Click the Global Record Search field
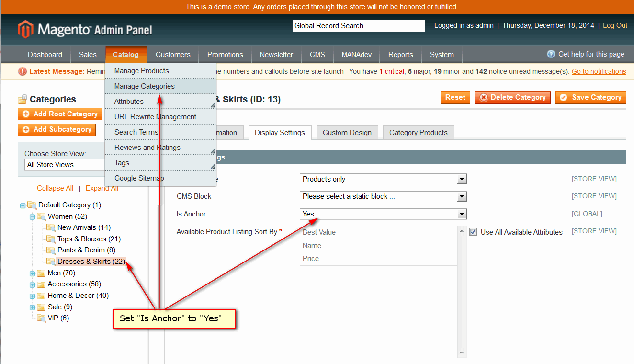634x364 pixels. [359, 26]
